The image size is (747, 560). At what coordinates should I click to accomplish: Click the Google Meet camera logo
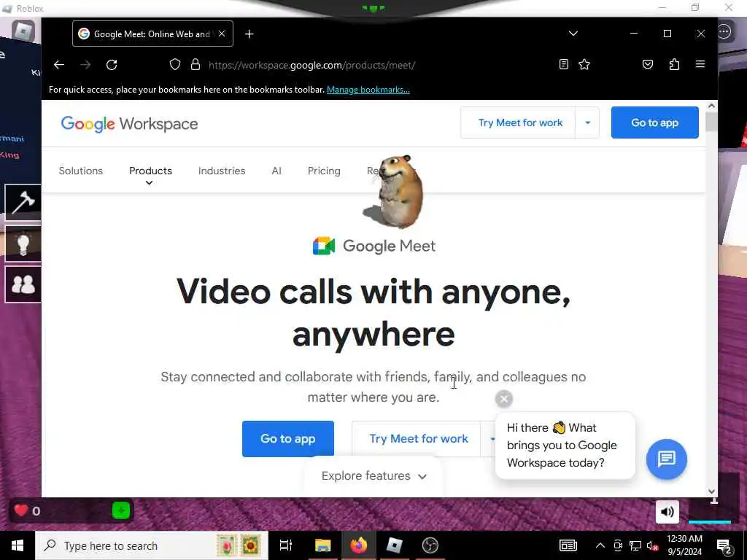[x=324, y=246]
